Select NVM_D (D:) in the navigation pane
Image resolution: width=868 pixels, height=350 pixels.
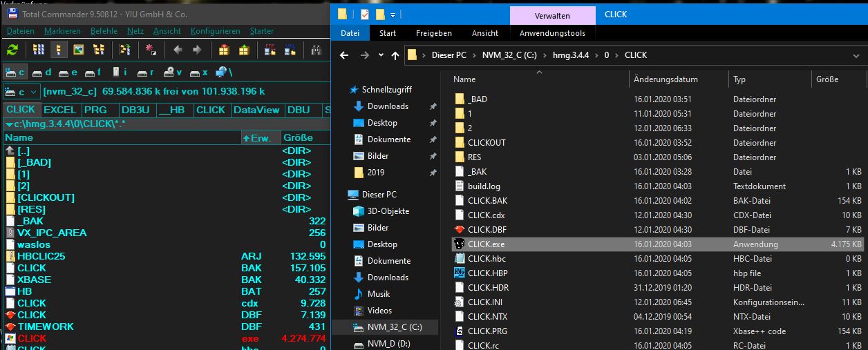coord(389,344)
